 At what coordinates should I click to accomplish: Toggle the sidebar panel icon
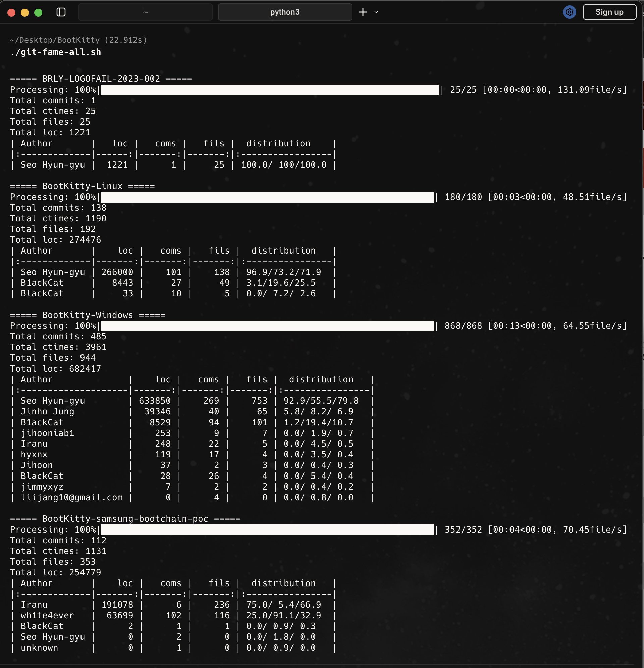(x=61, y=12)
